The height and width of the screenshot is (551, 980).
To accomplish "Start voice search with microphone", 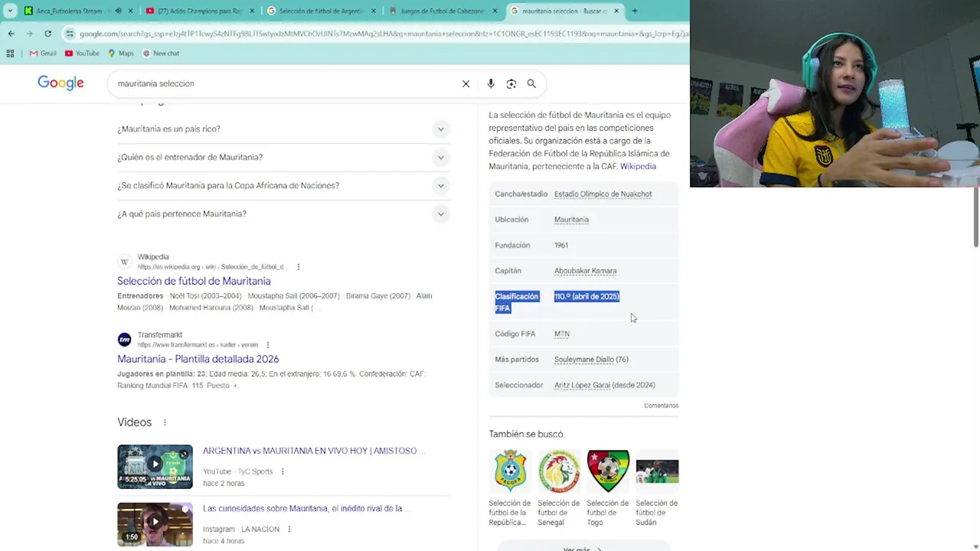I will [491, 83].
